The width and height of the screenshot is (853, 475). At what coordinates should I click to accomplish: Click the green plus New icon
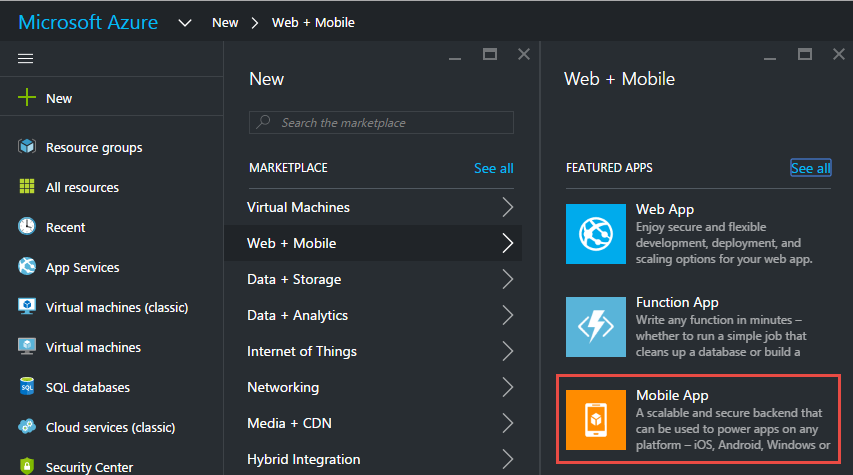27,98
